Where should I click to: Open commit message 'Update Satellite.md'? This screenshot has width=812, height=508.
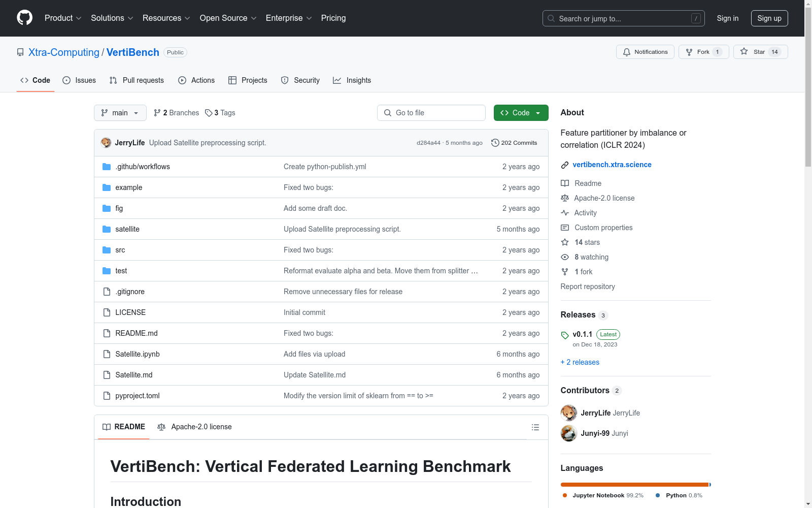pyautogui.click(x=315, y=375)
